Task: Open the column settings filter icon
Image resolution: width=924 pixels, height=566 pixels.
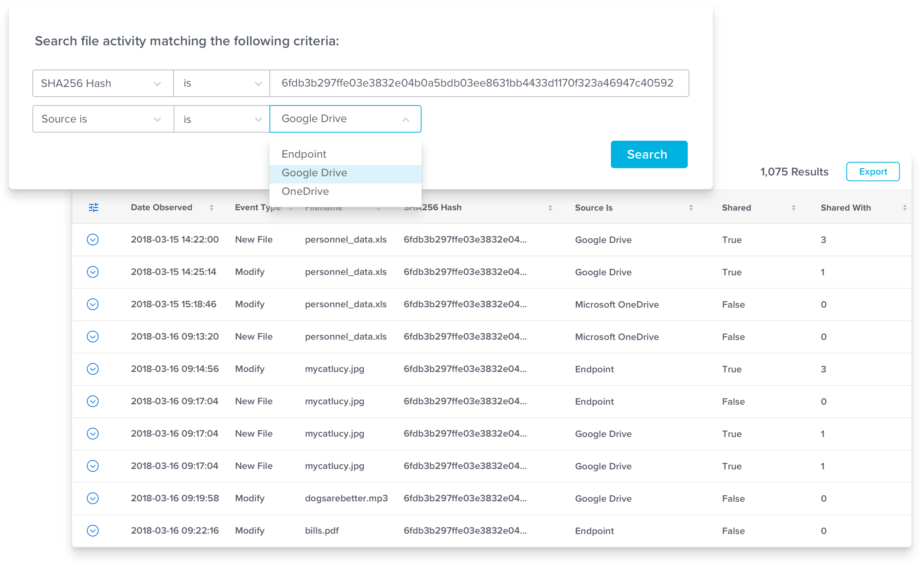Action: [93, 207]
